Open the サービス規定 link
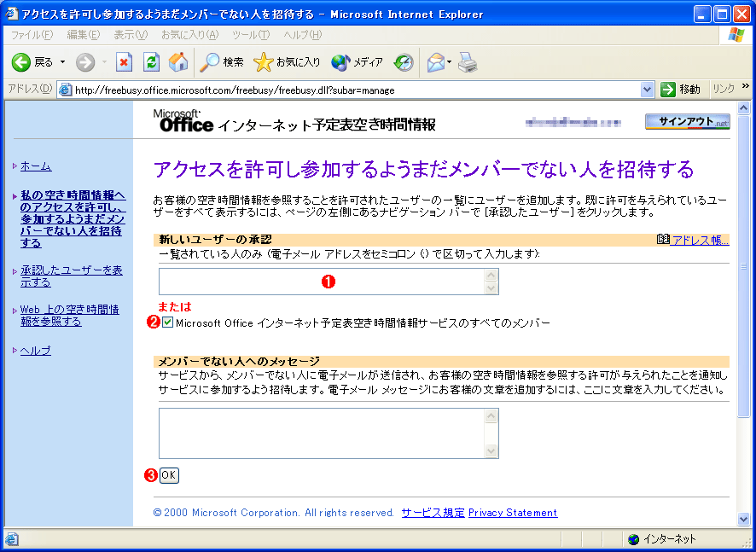 pyautogui.click(x=433, y=513)
